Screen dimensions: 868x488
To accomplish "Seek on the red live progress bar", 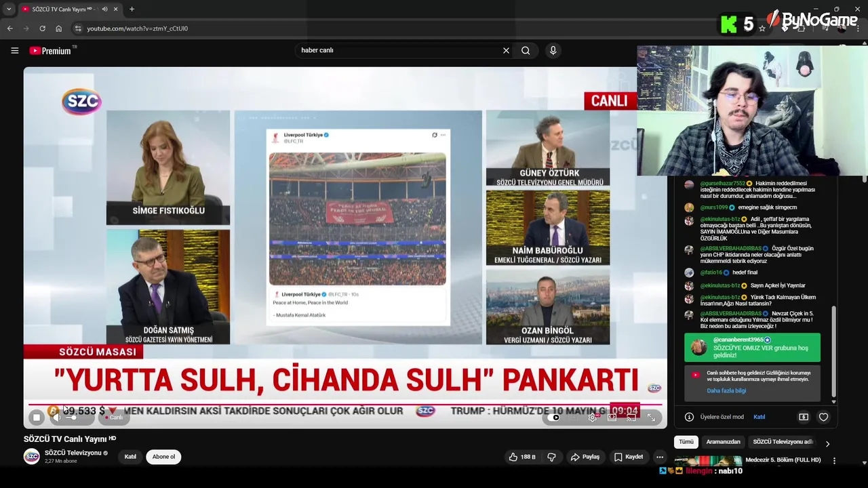I will pyautogui.click(x=344, y=405).
